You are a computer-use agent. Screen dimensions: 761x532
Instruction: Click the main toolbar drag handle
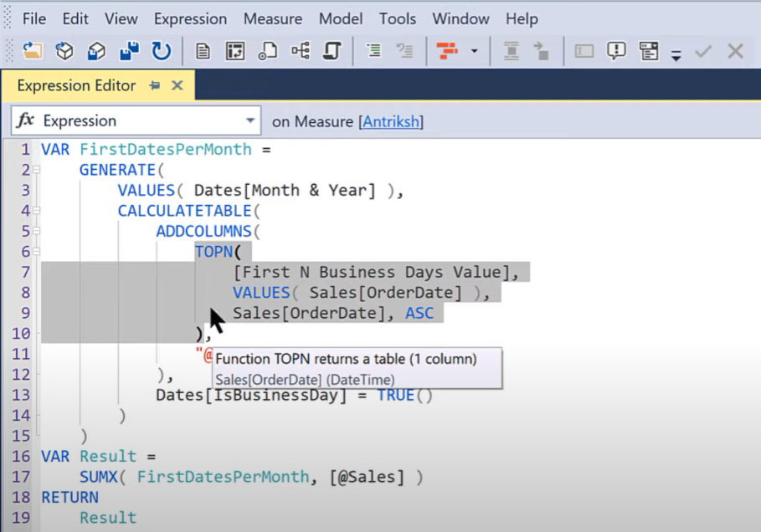[8, 51]
